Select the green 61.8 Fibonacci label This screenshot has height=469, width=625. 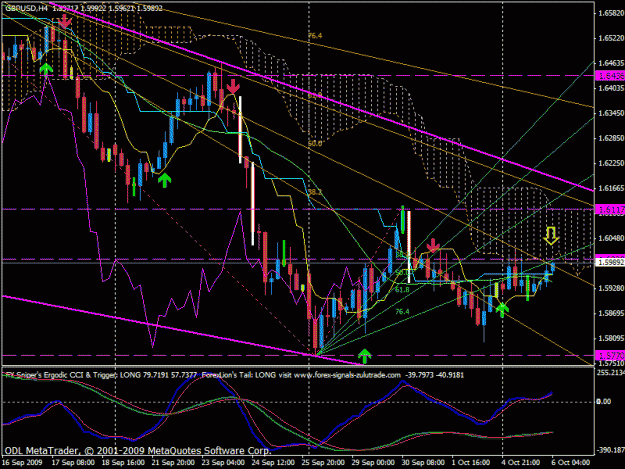tap(402, 290)
